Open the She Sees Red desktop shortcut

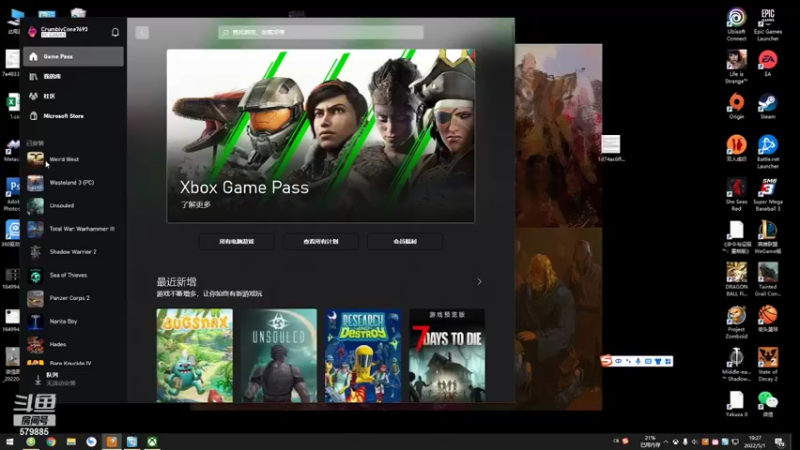[736, 195]
